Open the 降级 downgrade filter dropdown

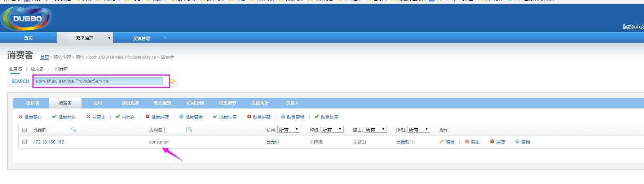(332, 129)
